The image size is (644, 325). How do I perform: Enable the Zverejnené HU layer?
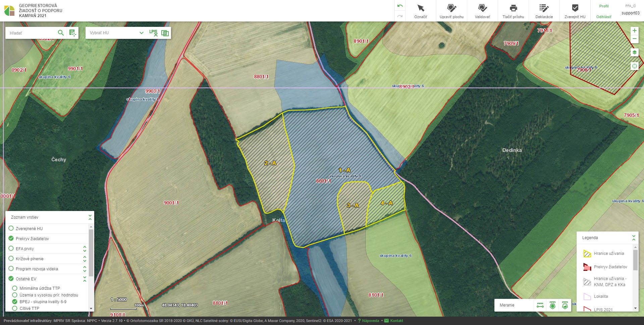click(11, 228)
